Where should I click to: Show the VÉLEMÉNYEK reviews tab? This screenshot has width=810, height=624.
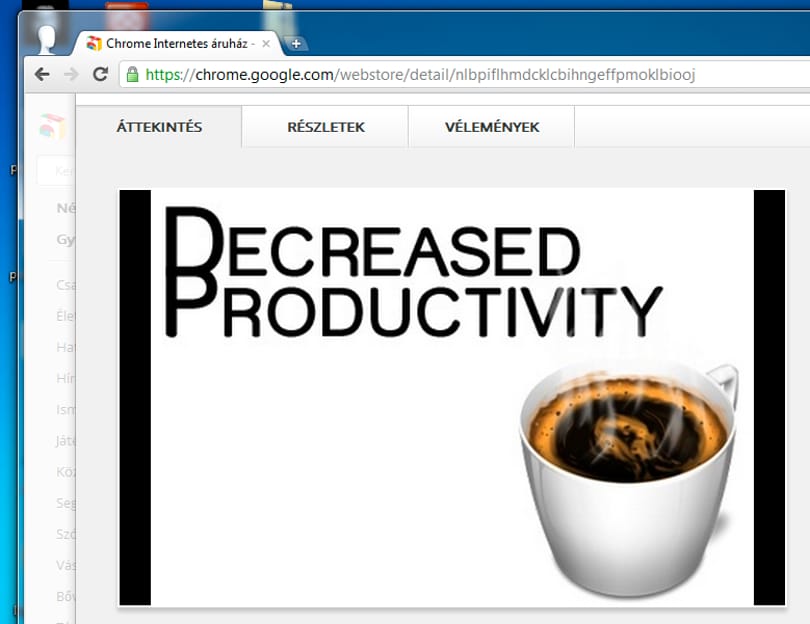tap(492, 127)
